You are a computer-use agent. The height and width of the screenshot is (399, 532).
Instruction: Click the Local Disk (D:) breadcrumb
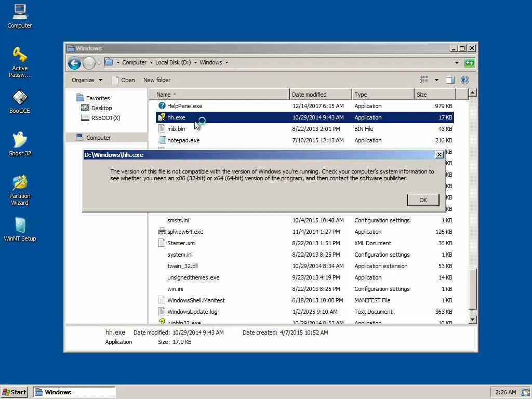[173, 62]
